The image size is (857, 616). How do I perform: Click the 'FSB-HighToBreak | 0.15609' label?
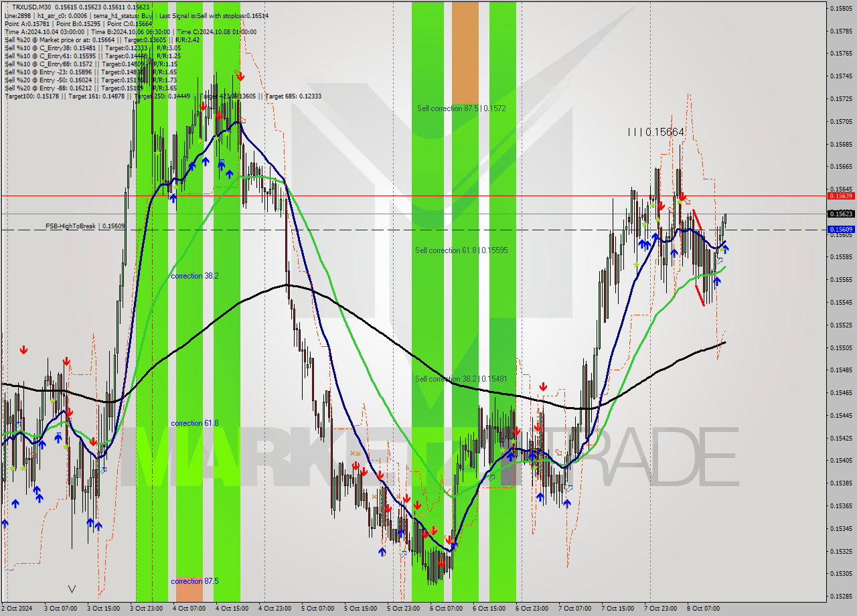click(x=85, y=226)
